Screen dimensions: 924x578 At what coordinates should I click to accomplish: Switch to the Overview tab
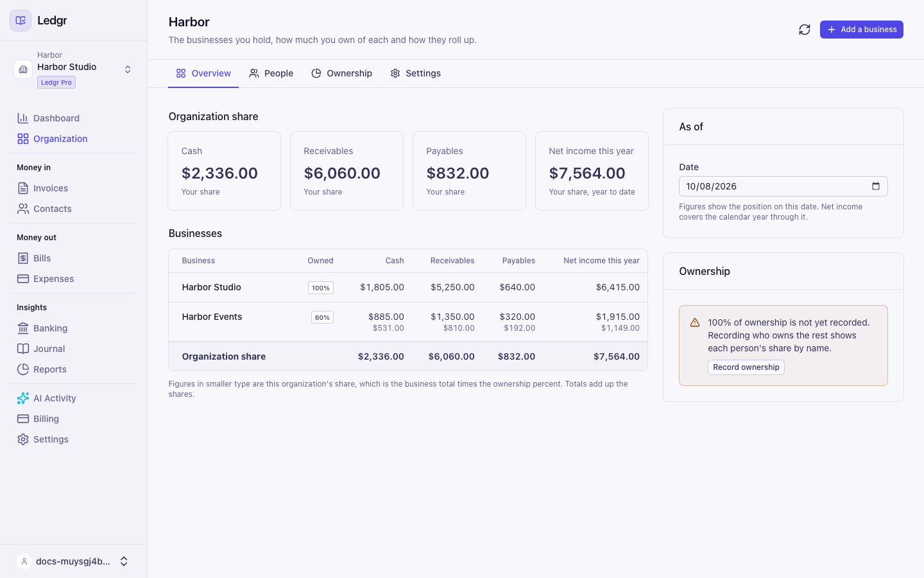pos(203,73)
